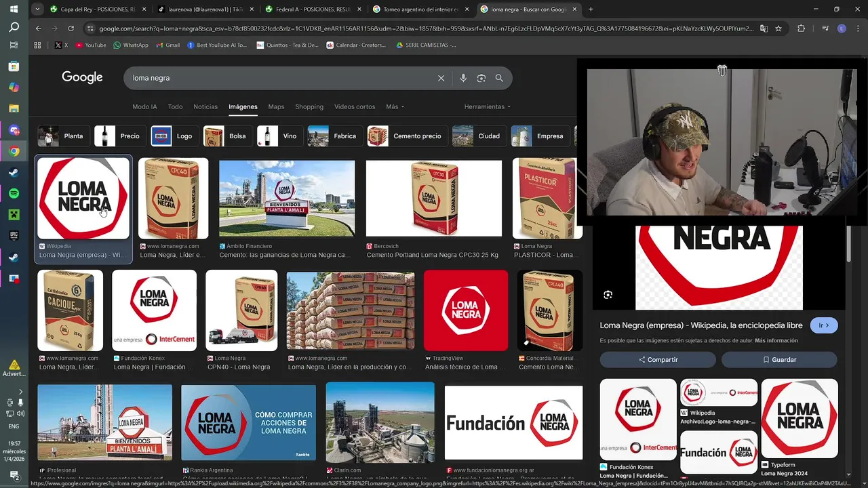The height and width of the screenshot is (488, 868).
Task: Search inside image with Lens icon in preview
Action: [x=608, y=295]
